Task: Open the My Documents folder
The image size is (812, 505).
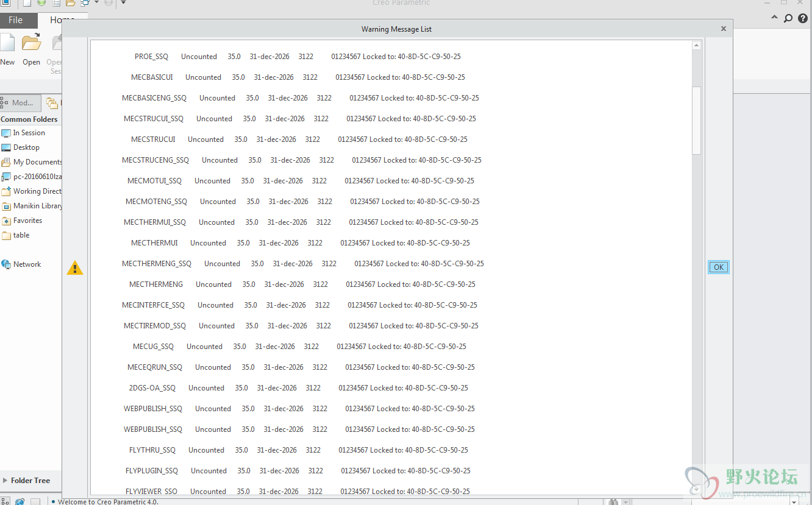Action: coord(37,162)
